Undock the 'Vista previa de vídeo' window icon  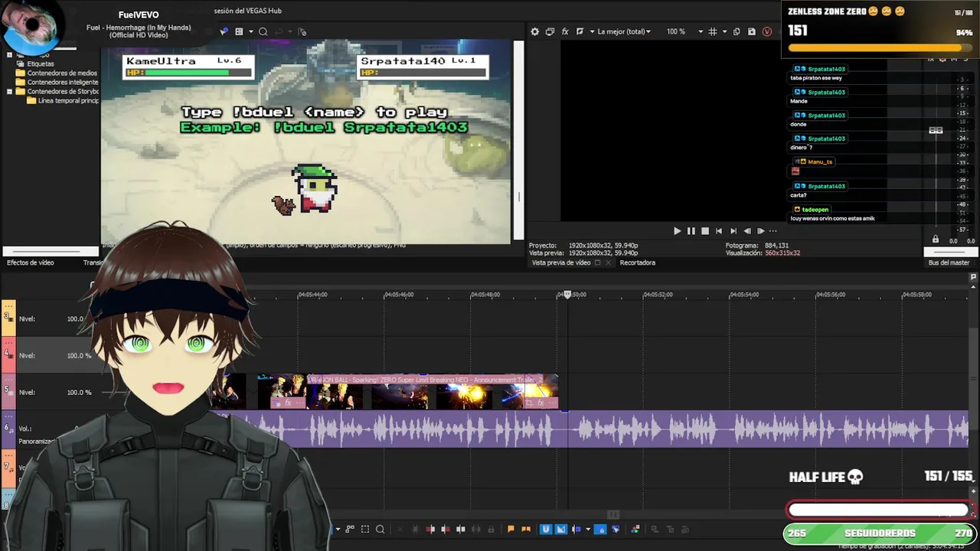tap(597, 262)
